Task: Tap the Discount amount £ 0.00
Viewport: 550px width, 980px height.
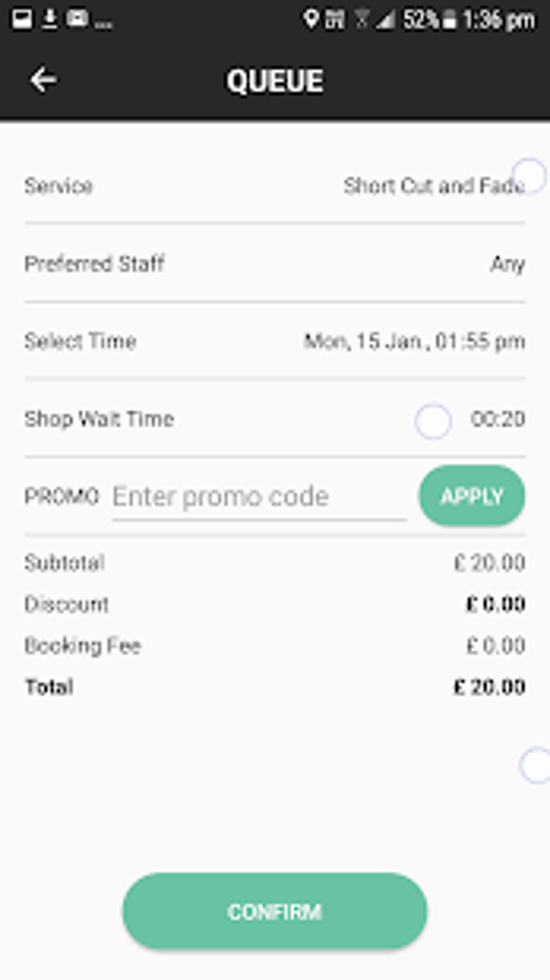Action: click(496, 604)
